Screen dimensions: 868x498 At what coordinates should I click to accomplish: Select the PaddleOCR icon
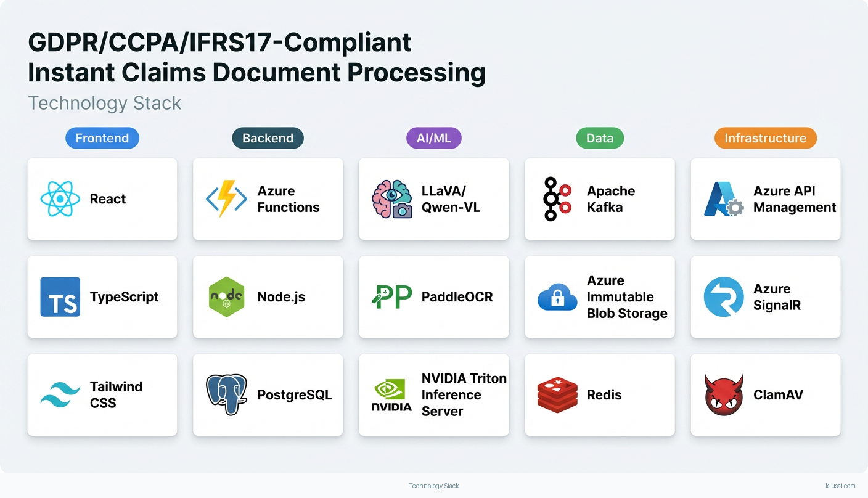(392, 296)
